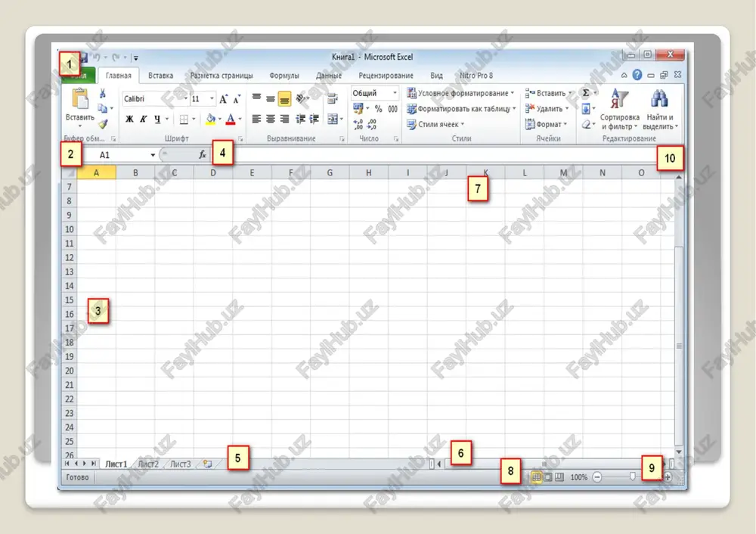Screen dimensions: 756x534
Task: Click the text orientation icon
Action: coord(300,98)
